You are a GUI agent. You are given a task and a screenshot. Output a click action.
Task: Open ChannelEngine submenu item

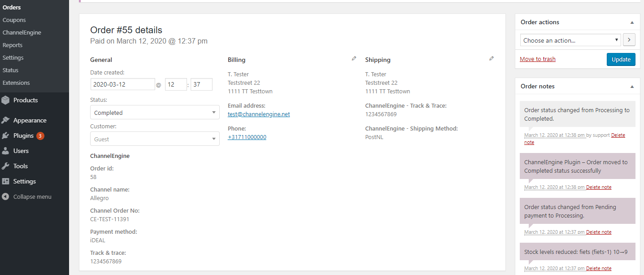[x=22, y=33]
